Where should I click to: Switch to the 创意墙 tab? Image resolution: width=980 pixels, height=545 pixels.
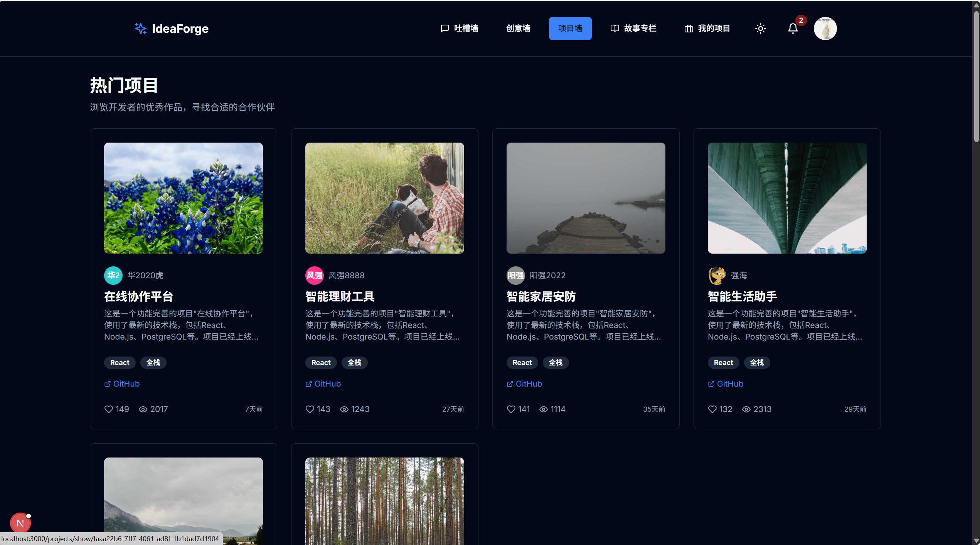[x=518, y=29]
